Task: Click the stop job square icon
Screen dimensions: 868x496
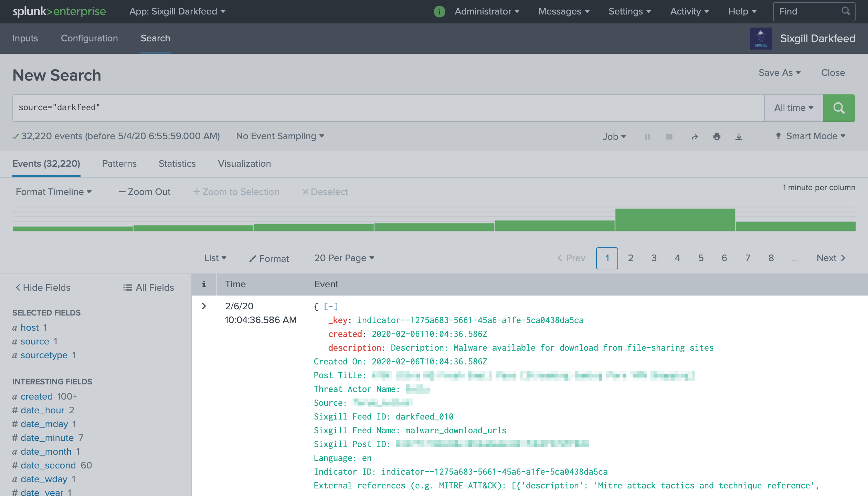Action: (x=669, y=136)
